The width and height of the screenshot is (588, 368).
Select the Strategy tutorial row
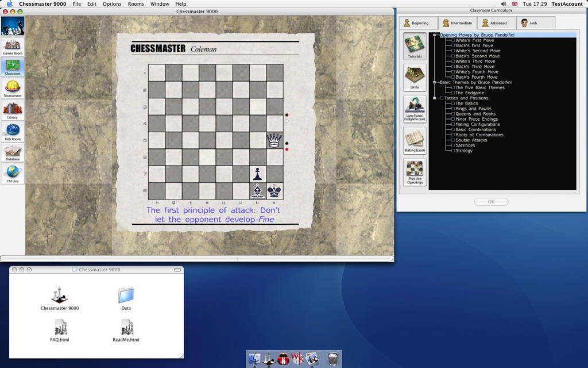tap(464, 151)
